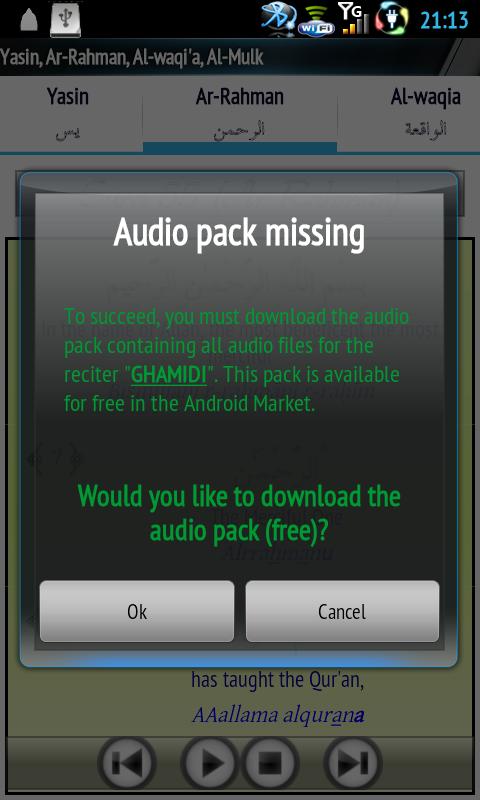Stop the audio with the stop button
This screenshot has height=800, width=480.
(x=270, y=764)
